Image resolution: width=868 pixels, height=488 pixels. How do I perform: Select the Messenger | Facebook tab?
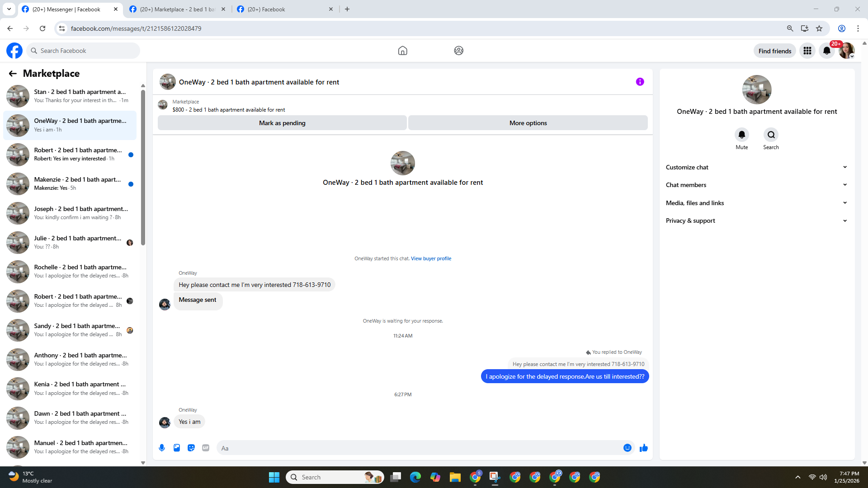(70, 9)
